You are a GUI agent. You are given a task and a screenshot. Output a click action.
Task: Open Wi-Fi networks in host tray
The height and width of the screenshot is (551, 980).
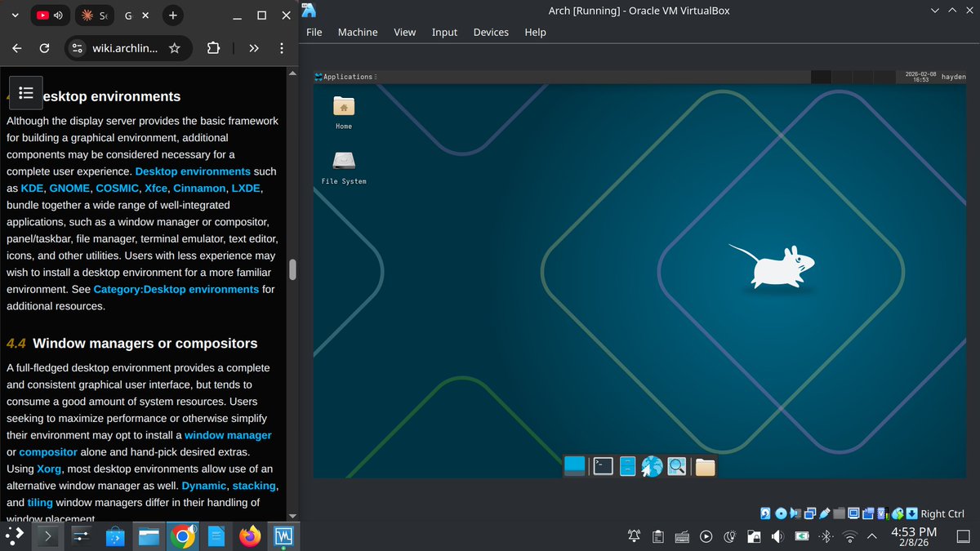coord(850,536)
